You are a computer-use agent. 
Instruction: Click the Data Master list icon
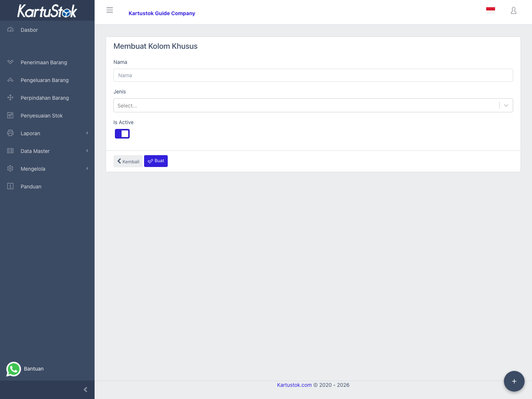[10, 151]
